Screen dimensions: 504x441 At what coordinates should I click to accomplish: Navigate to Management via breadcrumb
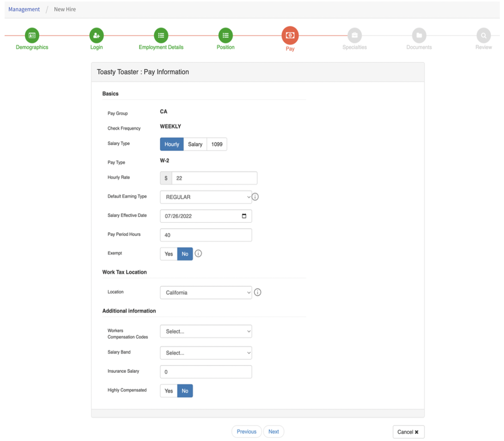[x=24, y=9]
